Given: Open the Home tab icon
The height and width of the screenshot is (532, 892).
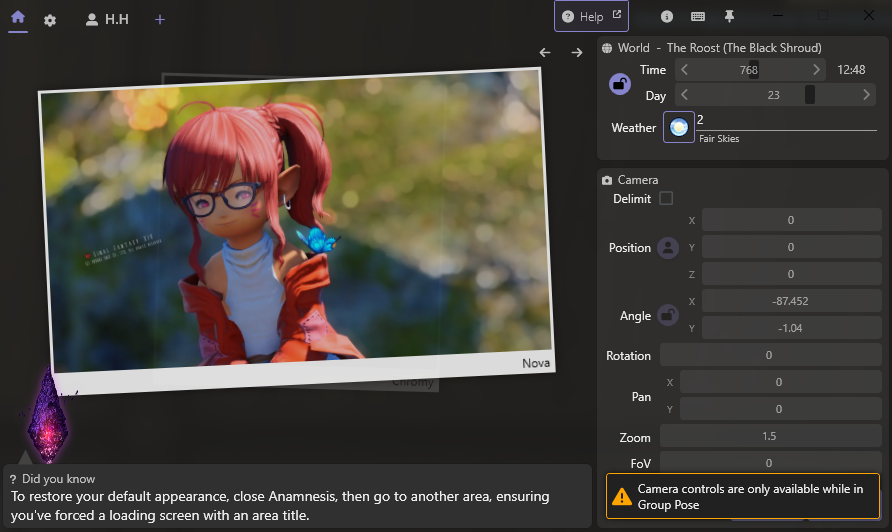Looking at the screenshot, I should click(x=18, y=18).
